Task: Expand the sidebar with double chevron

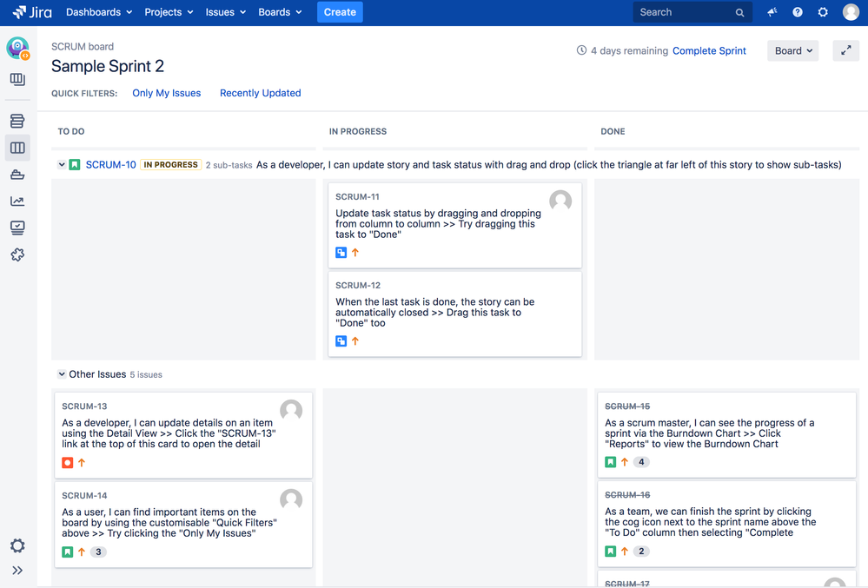Action: pos(17,571)
